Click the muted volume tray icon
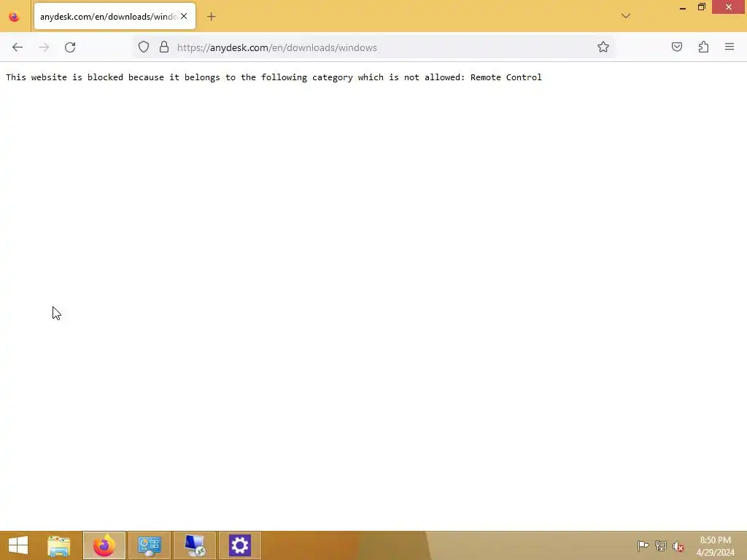 (678, 546)
